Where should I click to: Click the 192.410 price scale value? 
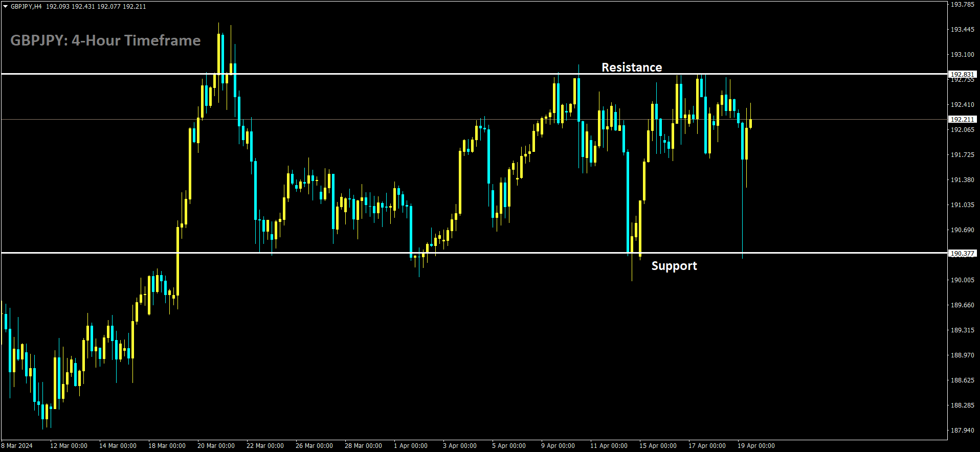pos(962,105)
